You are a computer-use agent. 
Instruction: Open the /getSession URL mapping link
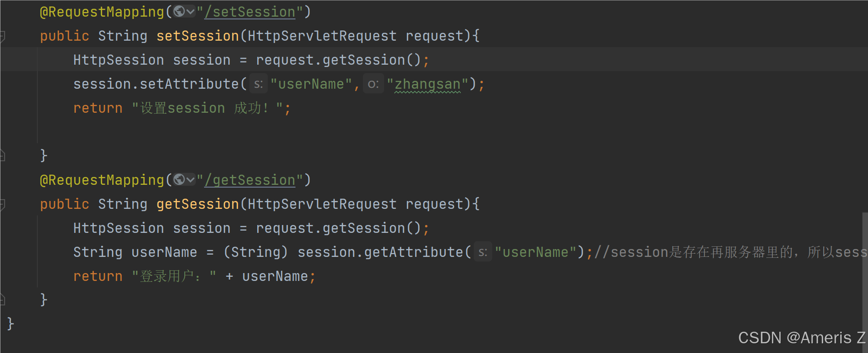point(250,180)
